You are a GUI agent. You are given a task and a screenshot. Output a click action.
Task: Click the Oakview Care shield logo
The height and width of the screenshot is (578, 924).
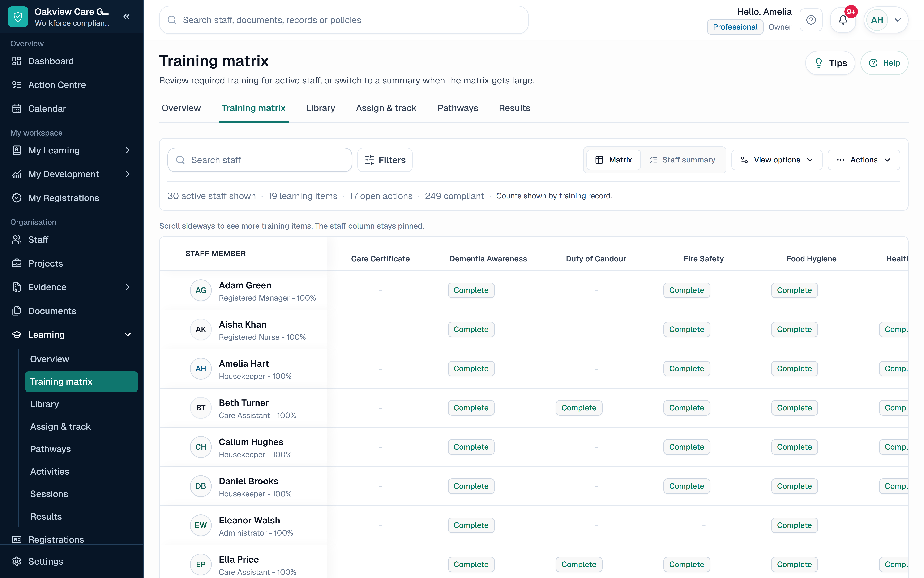18,17
